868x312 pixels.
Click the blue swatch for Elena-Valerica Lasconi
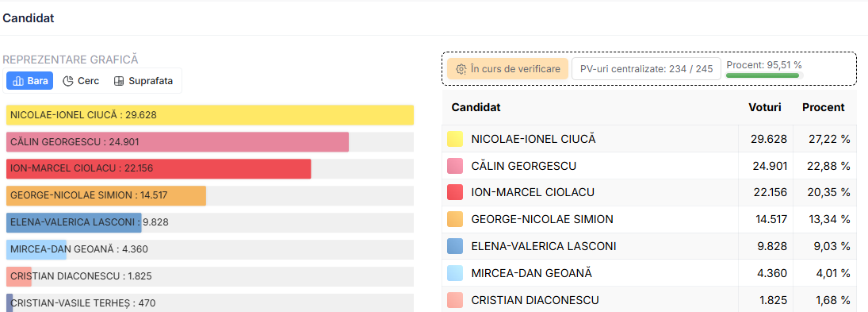pos(455,246)
